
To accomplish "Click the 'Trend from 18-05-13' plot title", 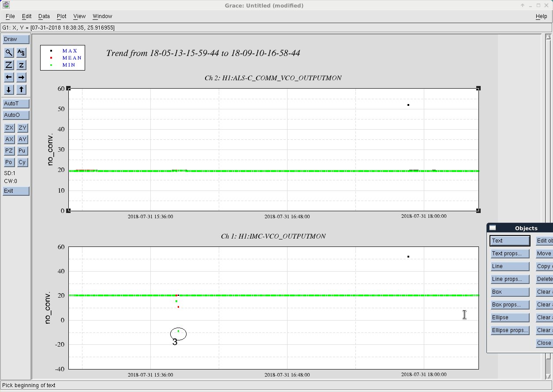I will tap(203, 53).
